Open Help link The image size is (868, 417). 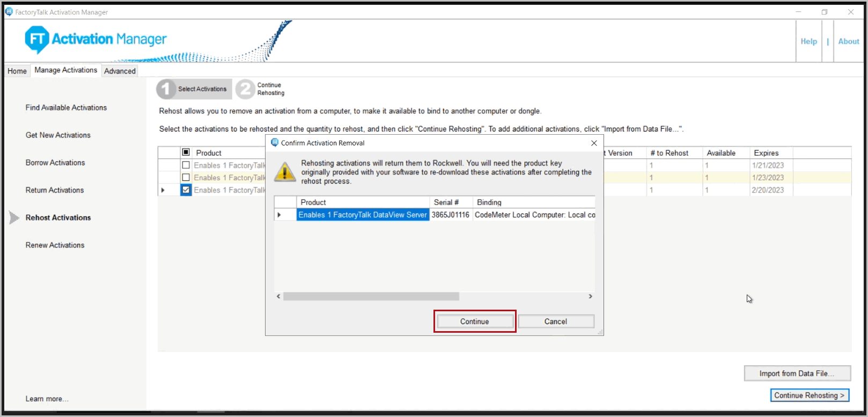pyautogui.click(x=809, y=41)
